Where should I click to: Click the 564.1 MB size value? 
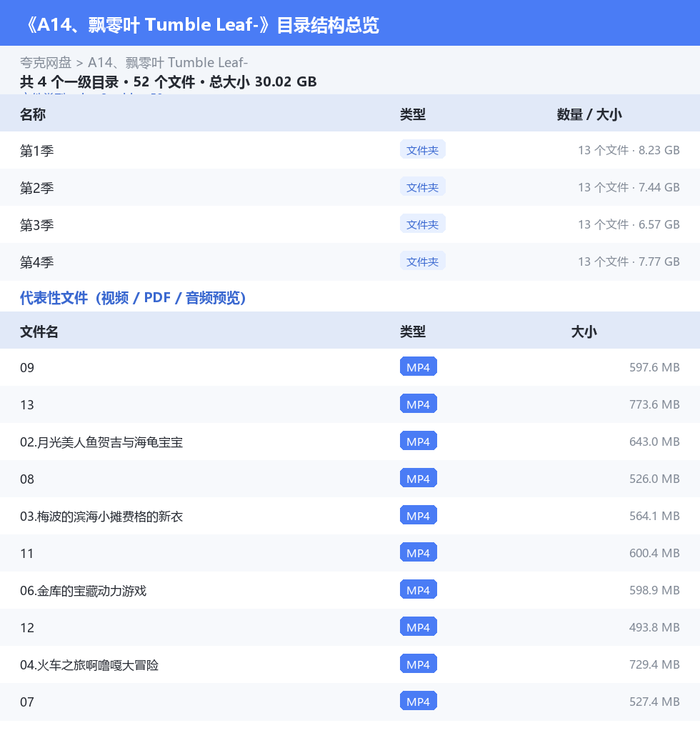pos(654,516)
